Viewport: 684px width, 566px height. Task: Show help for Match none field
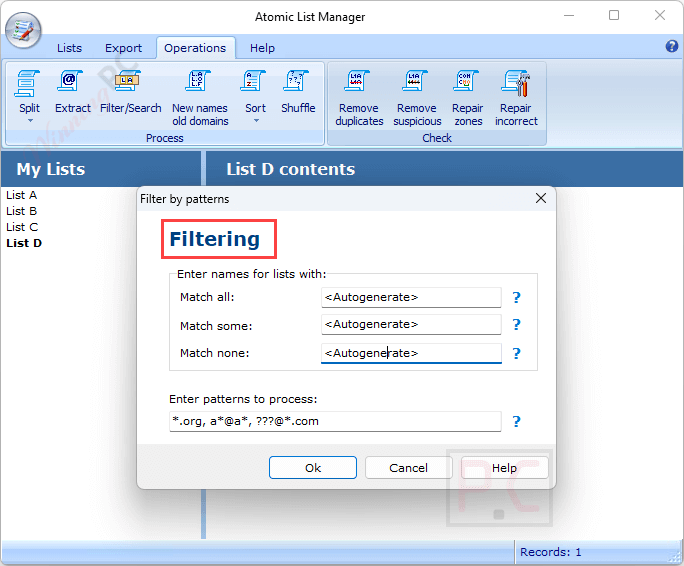pos(516,353)
